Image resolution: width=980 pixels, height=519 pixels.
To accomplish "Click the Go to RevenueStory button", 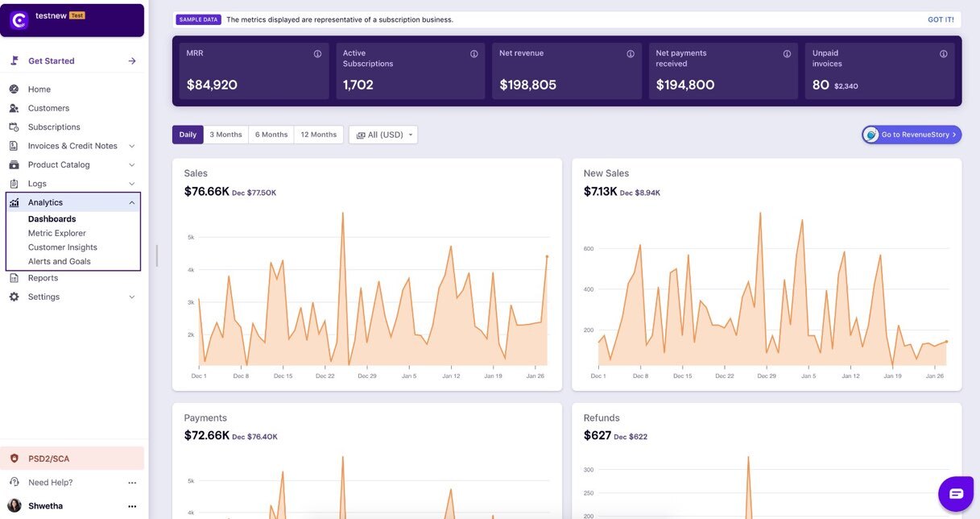I will [912, 135].
